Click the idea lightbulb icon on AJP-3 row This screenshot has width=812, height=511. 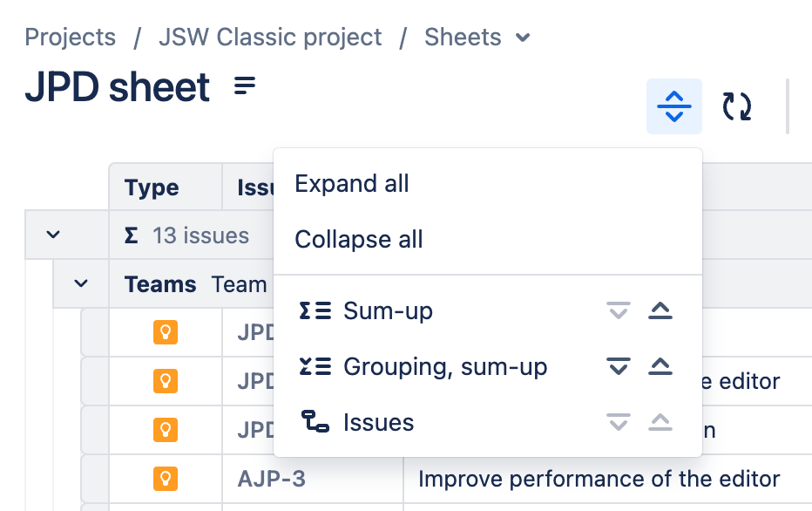pyautogui.click(x=166, y=479)
